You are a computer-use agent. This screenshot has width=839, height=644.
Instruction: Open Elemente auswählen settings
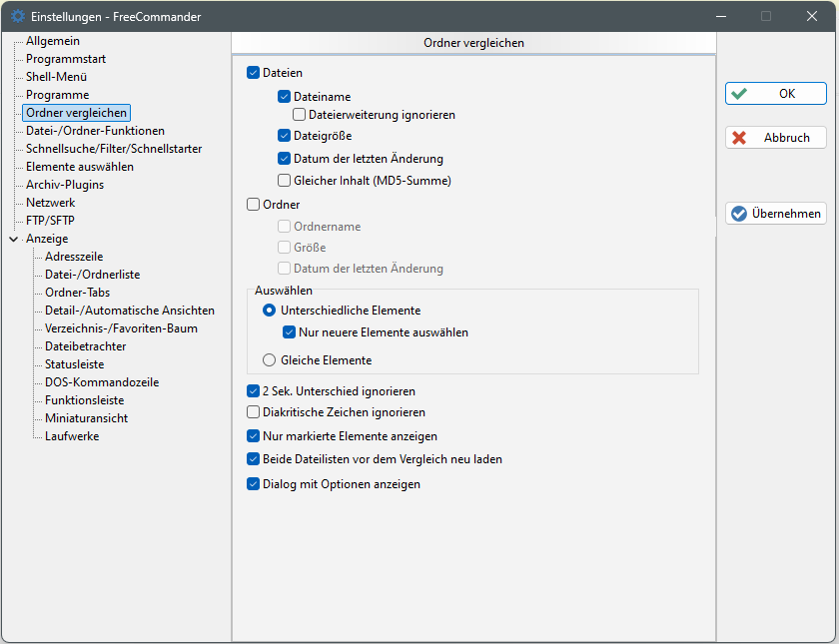pyautogui.click(x=80, y=167)
